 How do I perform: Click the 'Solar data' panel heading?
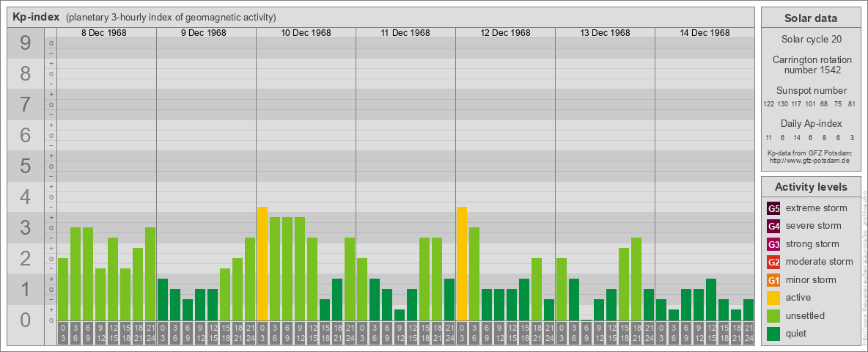pyautogui.click(x=810, y=18)
